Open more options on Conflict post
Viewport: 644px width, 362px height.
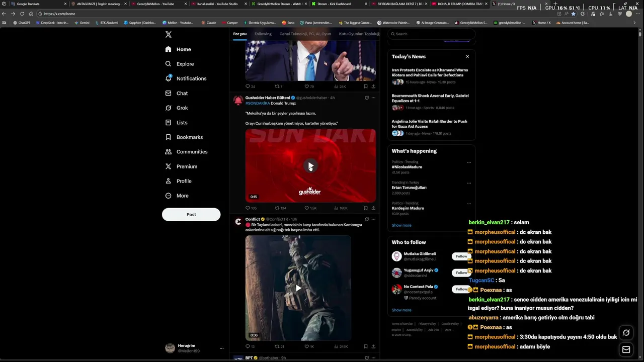click(373, 219)
